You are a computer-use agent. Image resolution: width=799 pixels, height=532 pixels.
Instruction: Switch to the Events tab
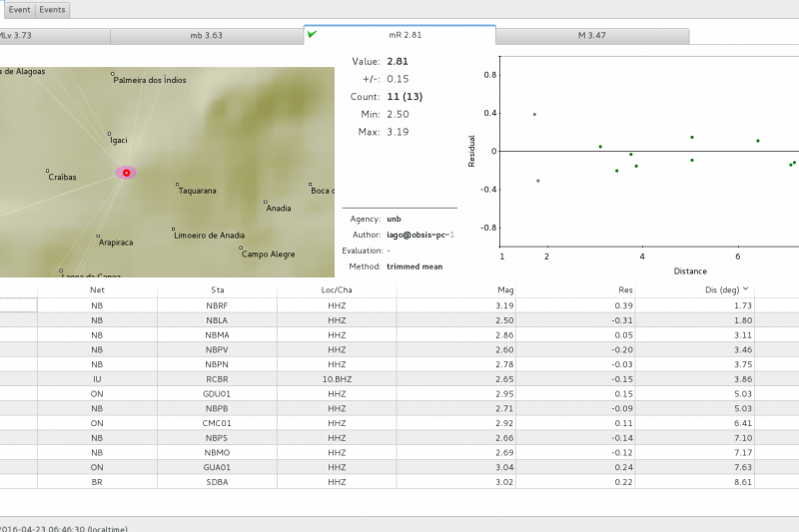[x=52, y=10]
